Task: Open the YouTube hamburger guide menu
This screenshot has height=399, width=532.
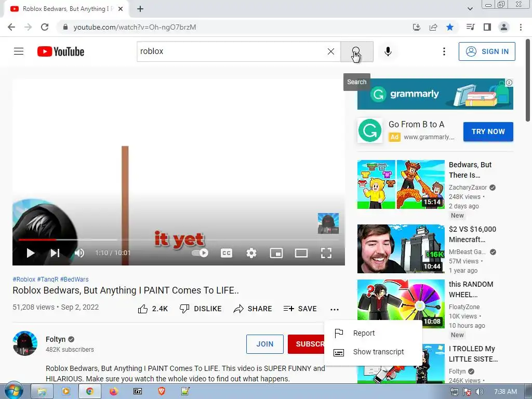Action: pyautogui.click(x=19, y=51)
